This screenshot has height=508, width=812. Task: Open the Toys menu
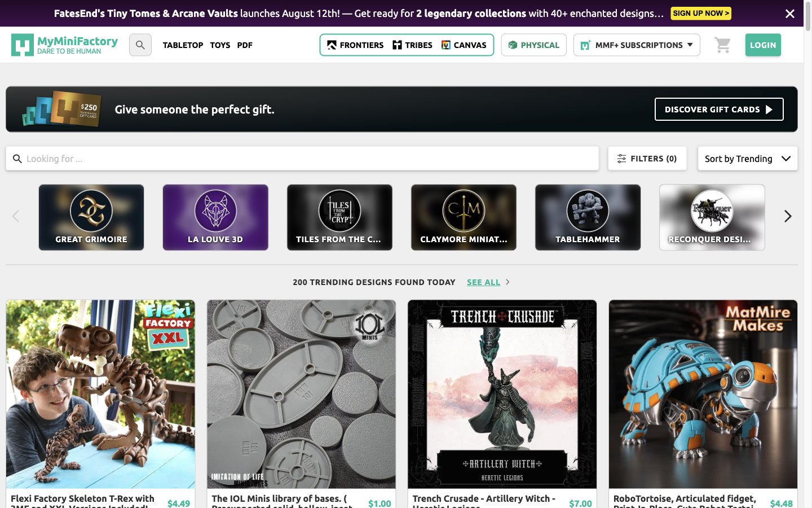click(220, 45)
